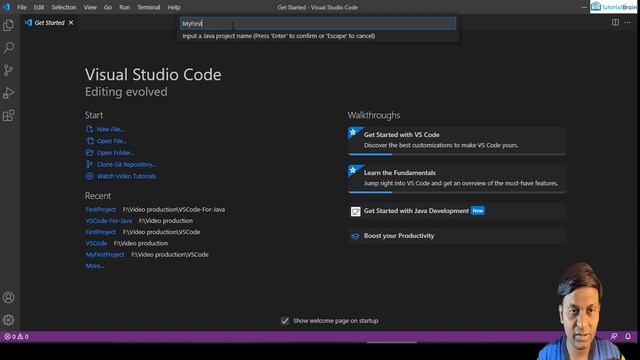Image resolution: width=640 pixels, height=360 pixels.
Task: Click the feedback icon in status bar
Action: (614, 337)
